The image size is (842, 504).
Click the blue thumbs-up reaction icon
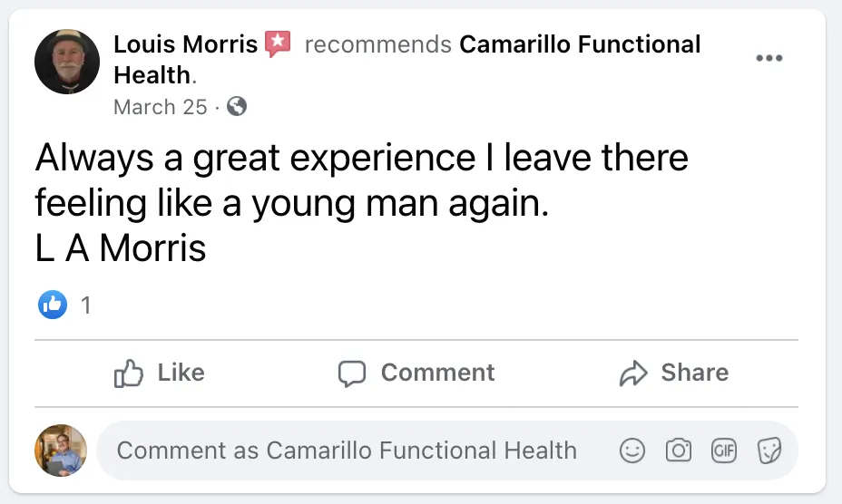point(53,305)
